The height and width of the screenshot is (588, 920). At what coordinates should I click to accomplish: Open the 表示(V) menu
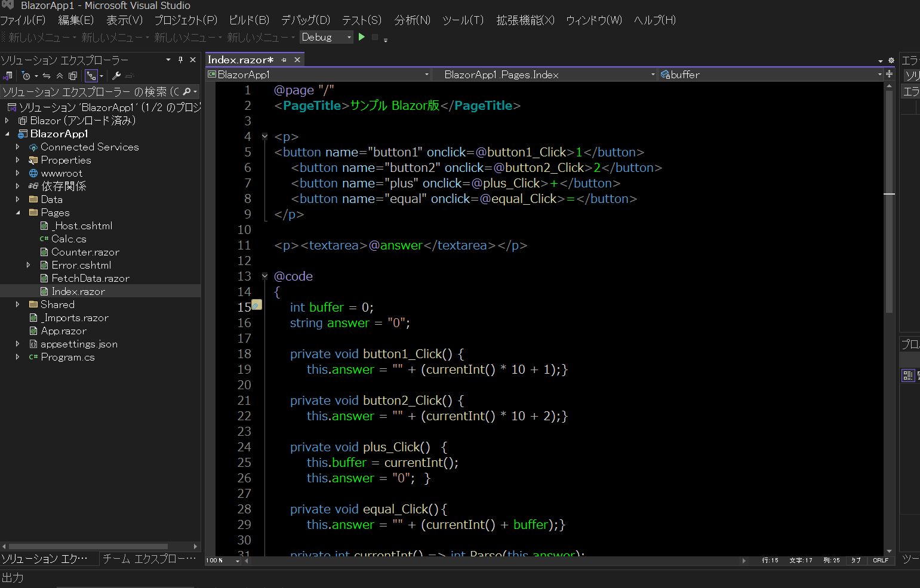[x=124, y=20]
